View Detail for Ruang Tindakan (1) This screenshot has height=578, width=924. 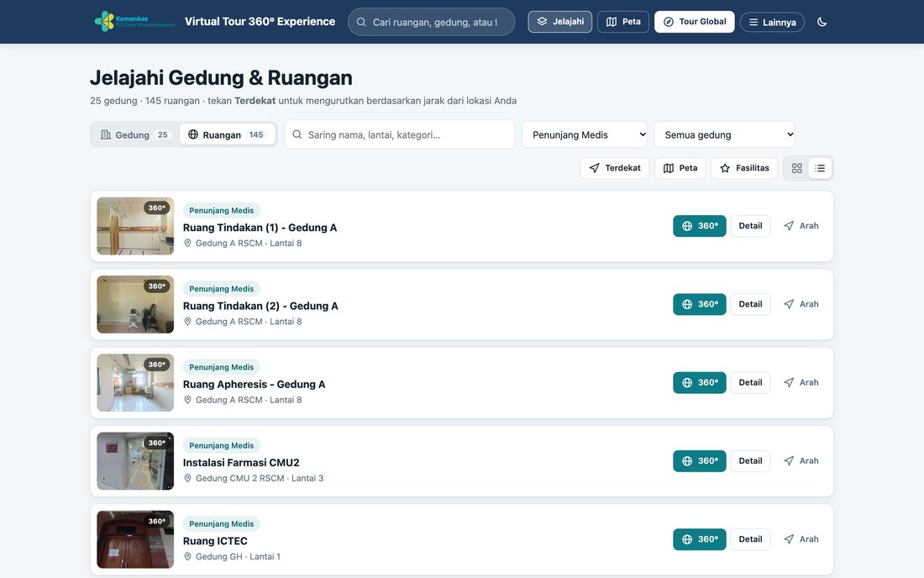click(750, 226)
